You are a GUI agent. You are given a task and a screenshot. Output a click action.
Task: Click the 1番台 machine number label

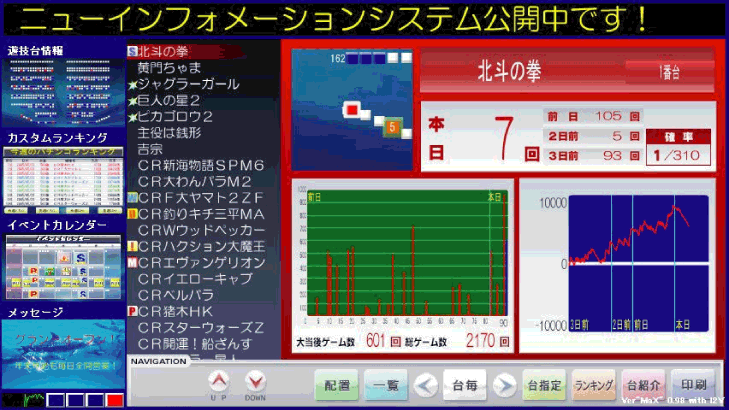tap(669, 72)
